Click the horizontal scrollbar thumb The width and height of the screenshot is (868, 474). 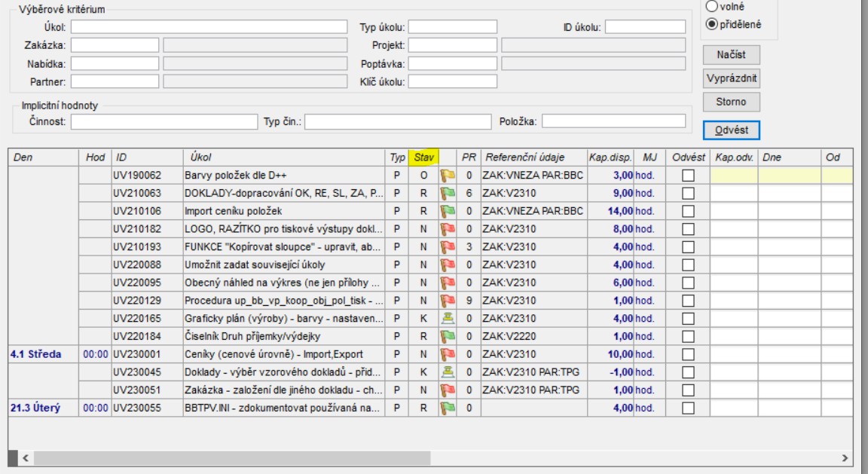[232, 458]
